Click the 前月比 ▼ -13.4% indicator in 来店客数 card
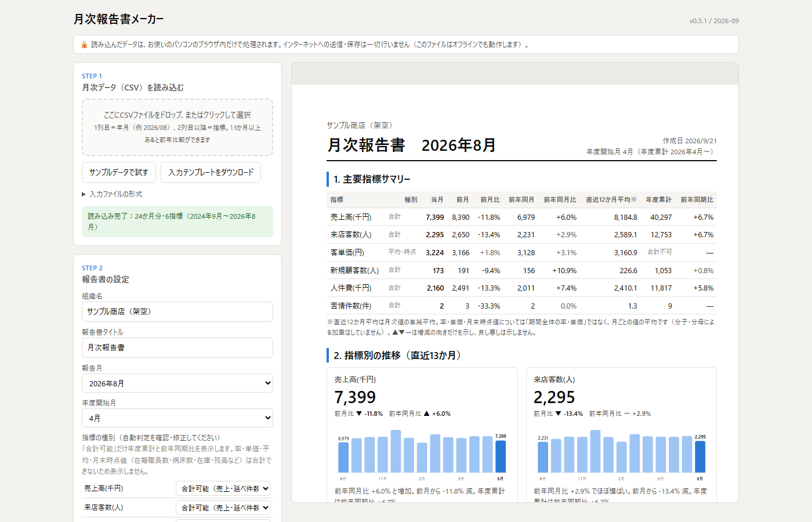The width and height of the screenshot is (812, 522). click(x=558, y=414)
